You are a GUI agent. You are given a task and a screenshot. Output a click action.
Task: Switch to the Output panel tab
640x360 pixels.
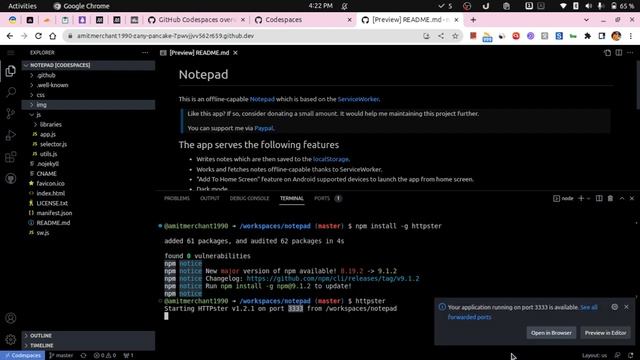pos(210,198)
